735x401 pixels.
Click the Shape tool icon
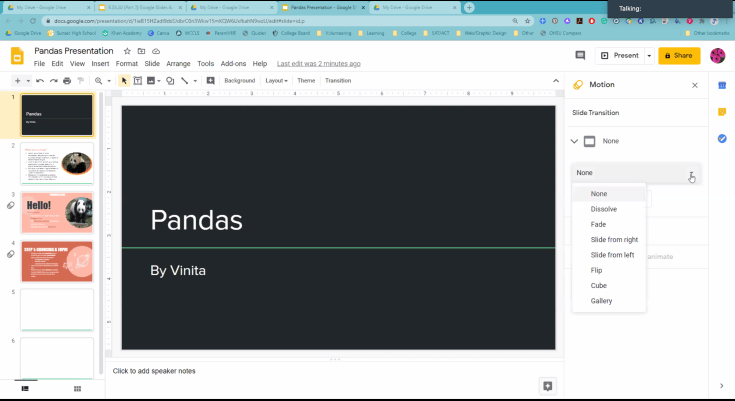tap(170, 81)
